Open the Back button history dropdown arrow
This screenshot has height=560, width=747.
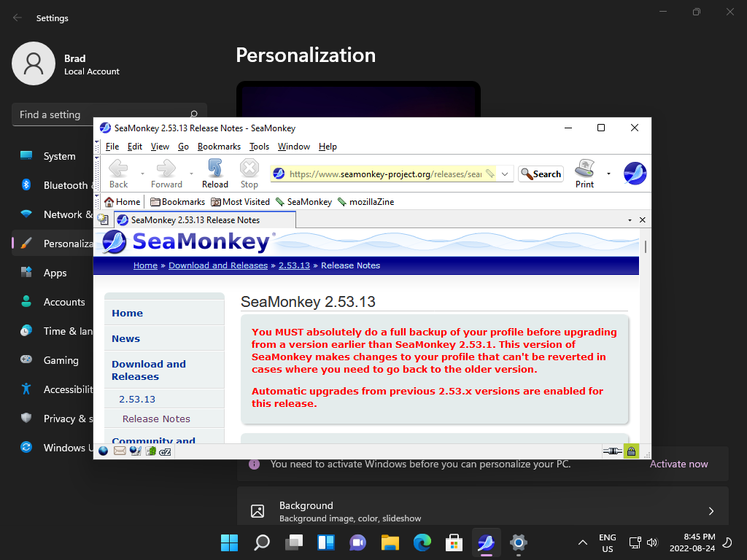tap(142, 174)
